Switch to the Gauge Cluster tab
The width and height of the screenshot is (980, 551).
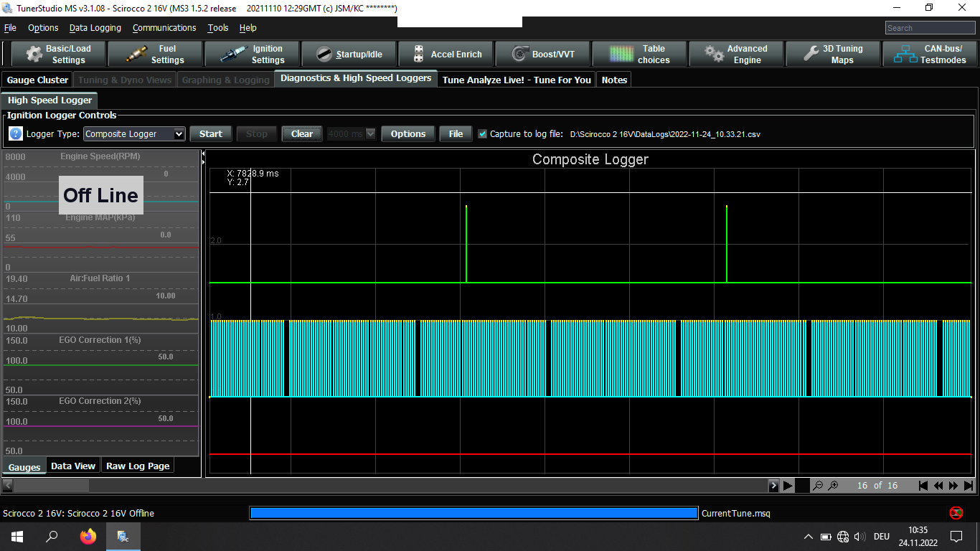click(x=37, y=80)
